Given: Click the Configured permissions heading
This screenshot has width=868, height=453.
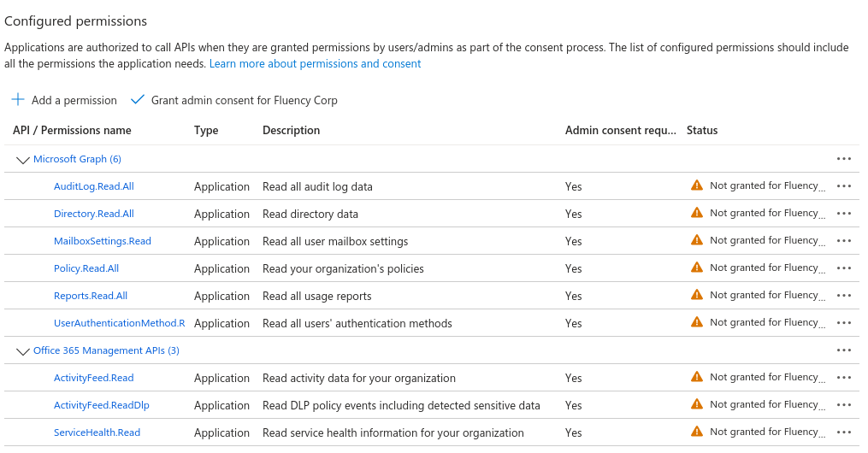Looking at the screenshot, I should click(76, 21).
